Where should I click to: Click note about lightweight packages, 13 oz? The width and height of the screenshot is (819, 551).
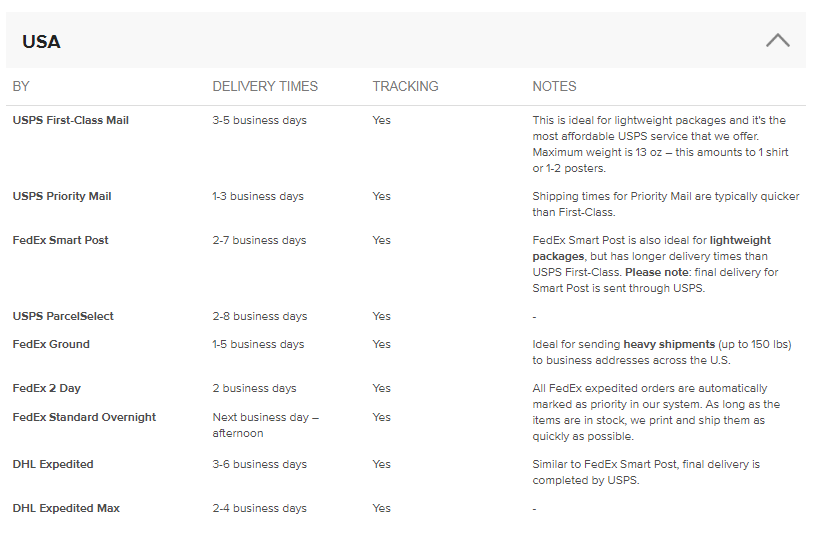pyautogui.click(x=660, y=144)
